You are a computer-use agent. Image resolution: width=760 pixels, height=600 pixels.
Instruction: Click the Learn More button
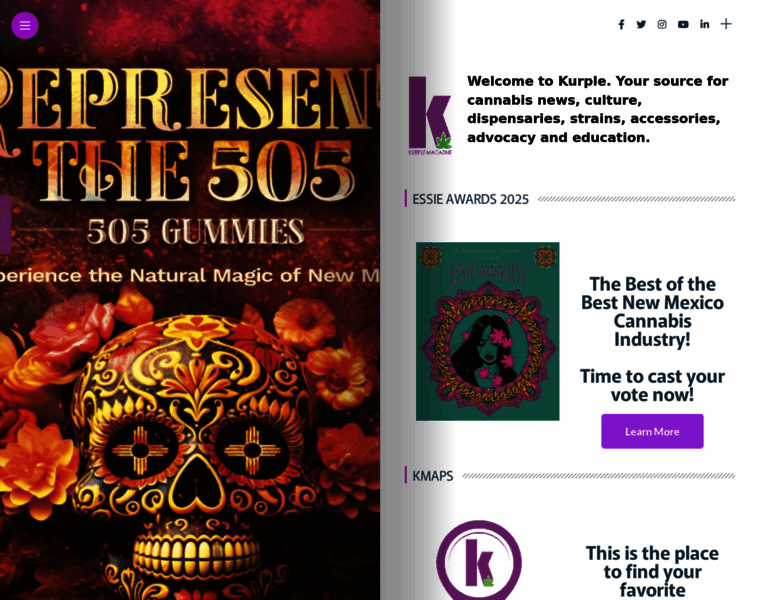click(652, 431)
